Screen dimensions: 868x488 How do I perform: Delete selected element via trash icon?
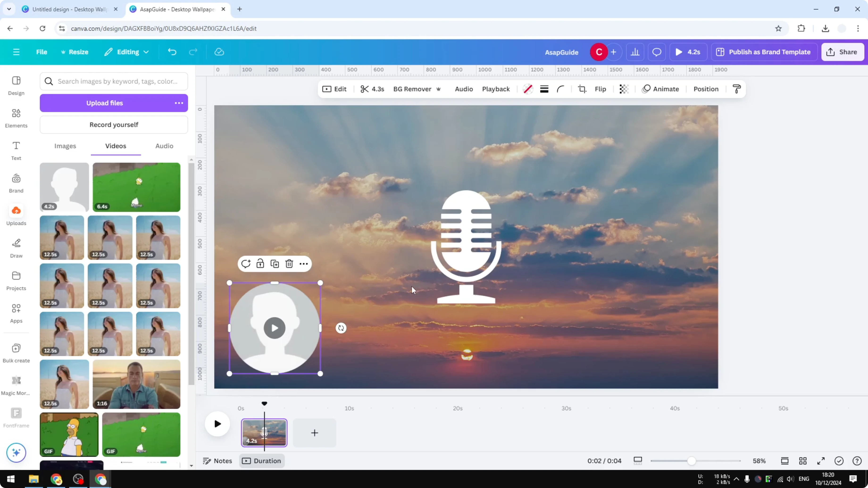click(289, 264)
